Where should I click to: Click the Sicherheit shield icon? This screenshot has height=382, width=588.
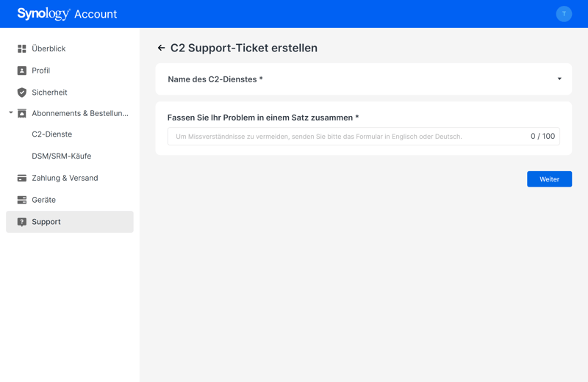(22, 93)
